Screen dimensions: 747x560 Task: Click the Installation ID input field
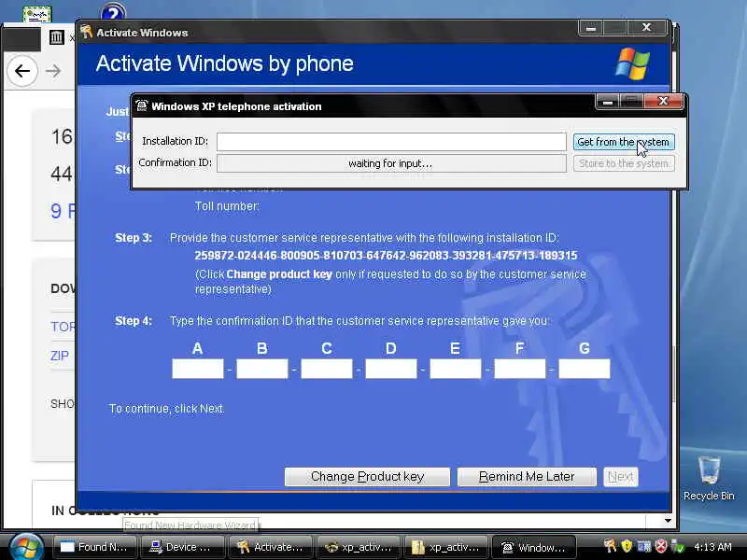pos(391,142)
